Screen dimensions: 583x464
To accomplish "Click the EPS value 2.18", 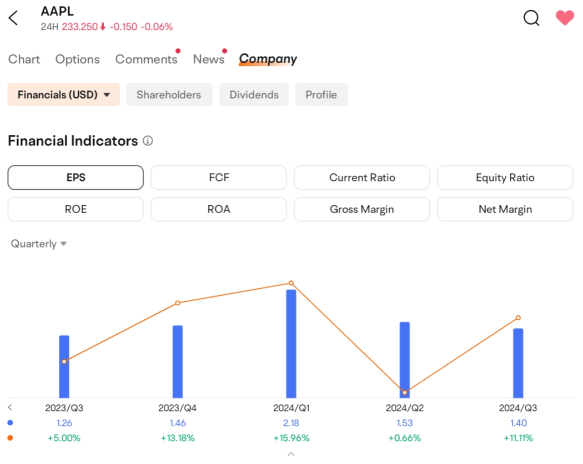I will [x=291, y=423].
